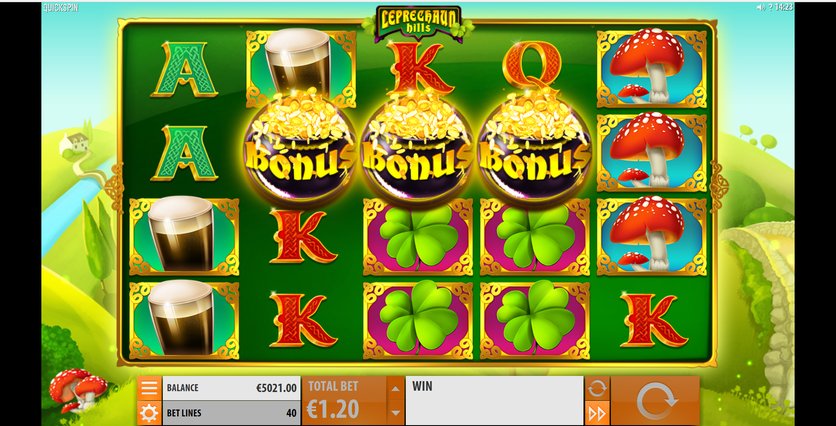Click the Balance €5021.00 field
The width and height of the screenshot is (836, 426).
click(x=231, y=388)
